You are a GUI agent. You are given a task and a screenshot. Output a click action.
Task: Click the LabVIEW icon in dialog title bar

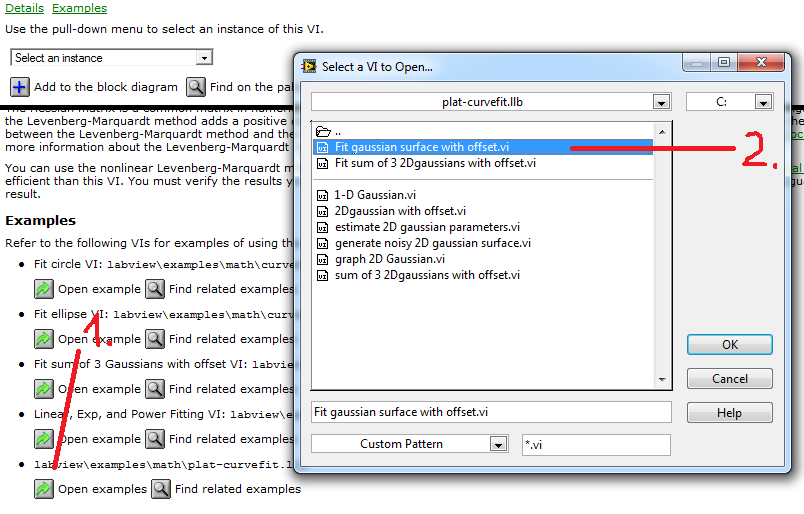pos(309,67)
